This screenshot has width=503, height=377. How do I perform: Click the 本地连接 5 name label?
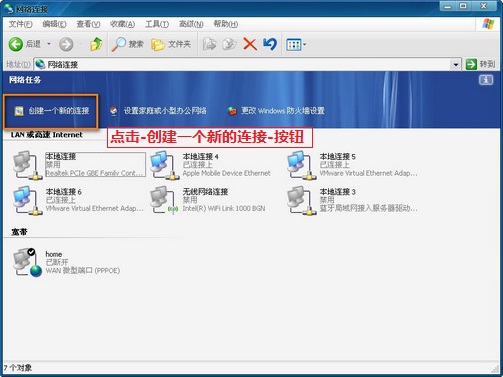[337, 156]
